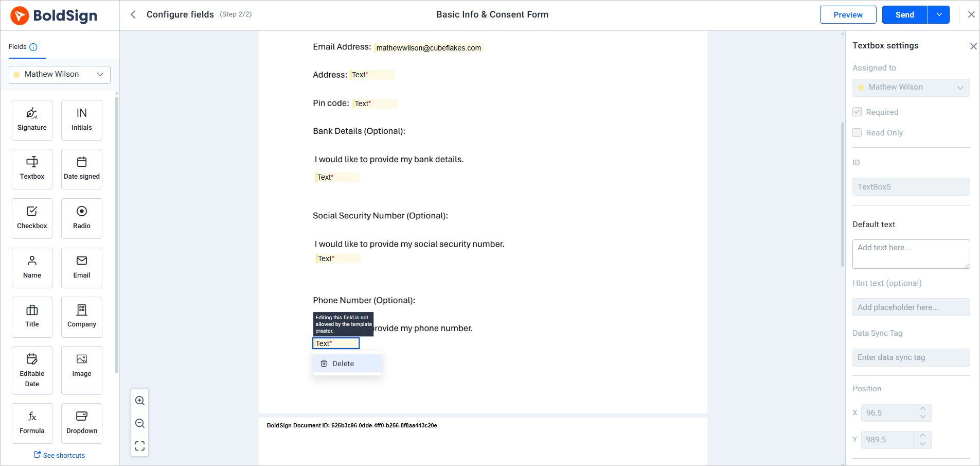Image resolution: width=980 pixels, height=466 pixels.
Task: Click the X position input field
Action: tap(888, 413)
